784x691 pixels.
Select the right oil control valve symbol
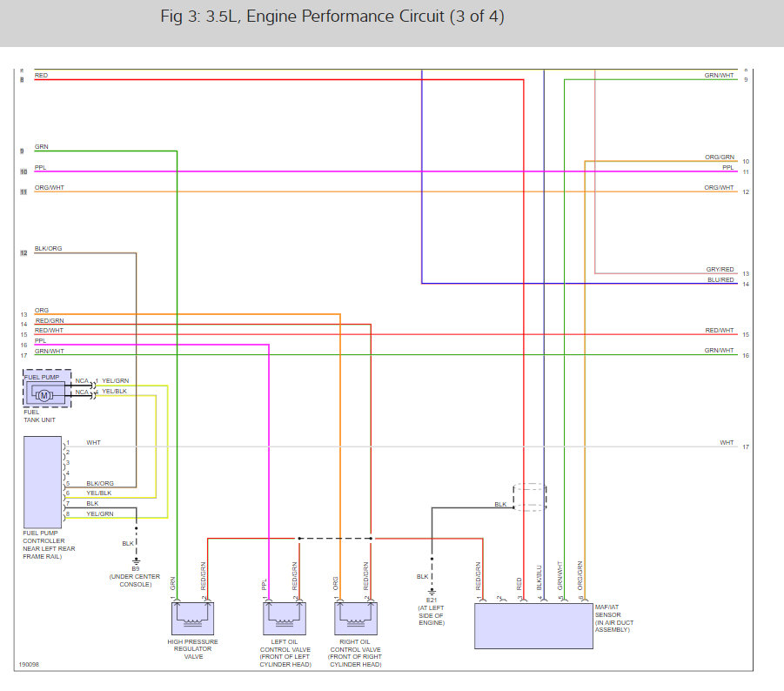(356, 619)
